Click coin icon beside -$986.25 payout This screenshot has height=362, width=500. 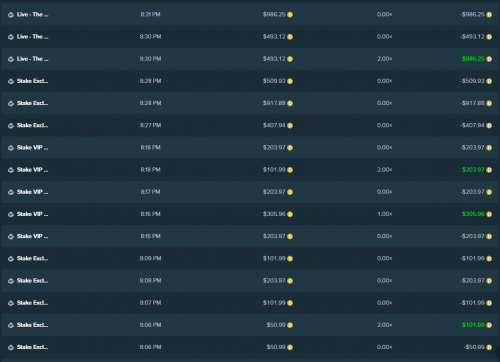coord(489,15)
